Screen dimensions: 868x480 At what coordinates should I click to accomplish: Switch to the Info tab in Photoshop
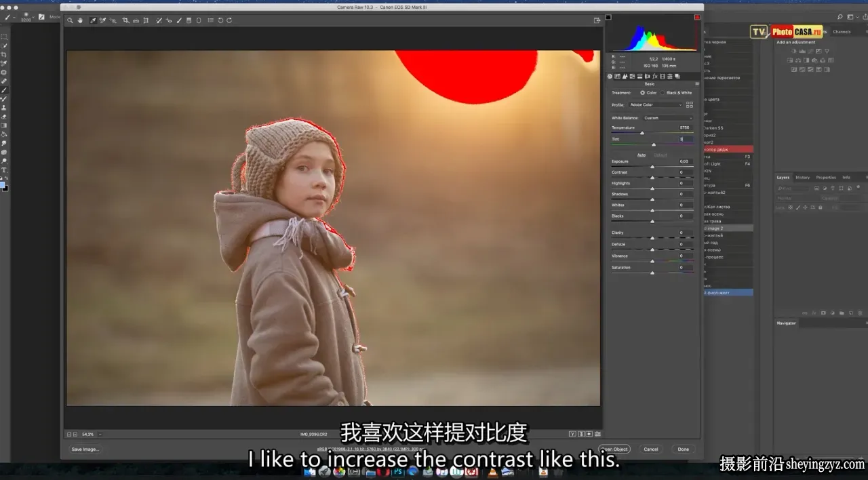[846, 178]
